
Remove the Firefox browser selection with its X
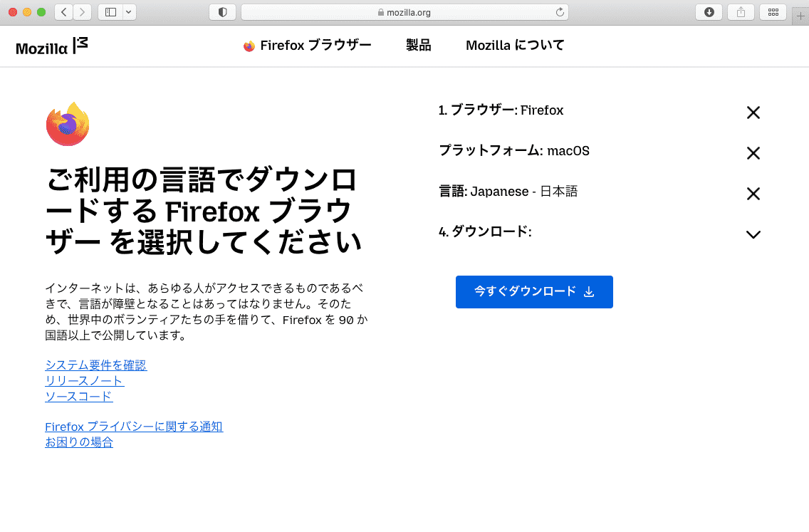(x=753, y=113)
